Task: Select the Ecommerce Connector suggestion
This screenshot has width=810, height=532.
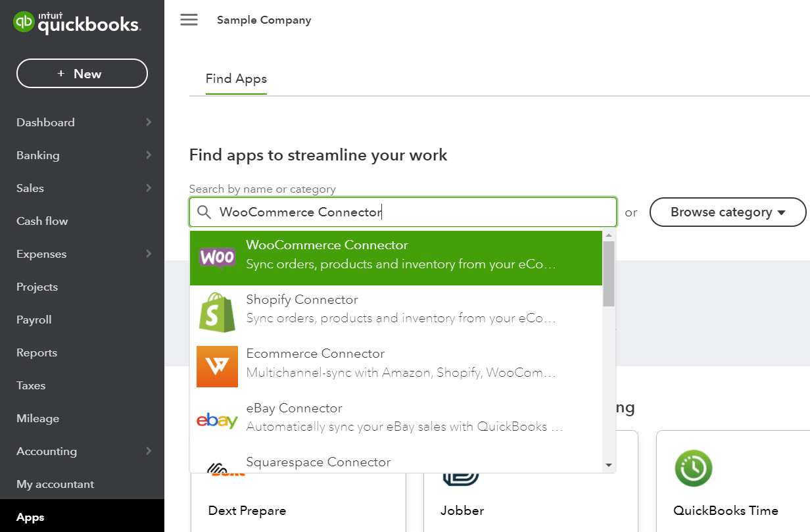Action: click(396, 366)
